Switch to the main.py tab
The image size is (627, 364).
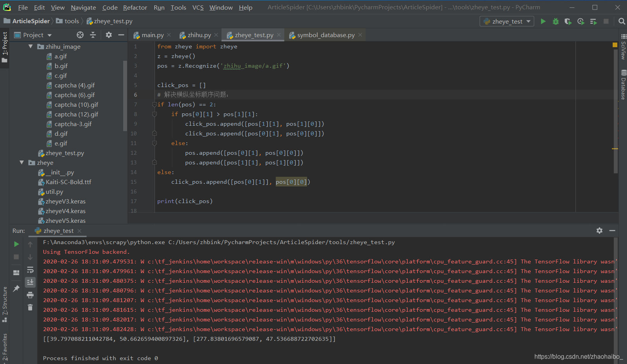[152, 35]
